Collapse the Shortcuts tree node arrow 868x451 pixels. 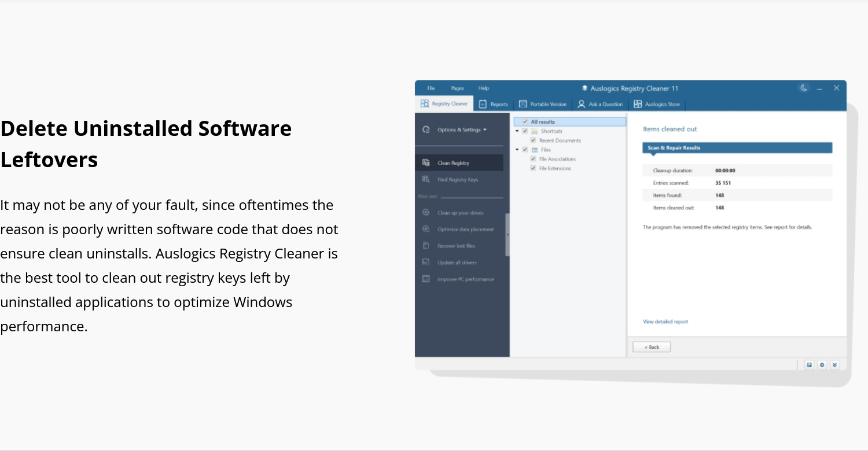(x=517, y=131)
